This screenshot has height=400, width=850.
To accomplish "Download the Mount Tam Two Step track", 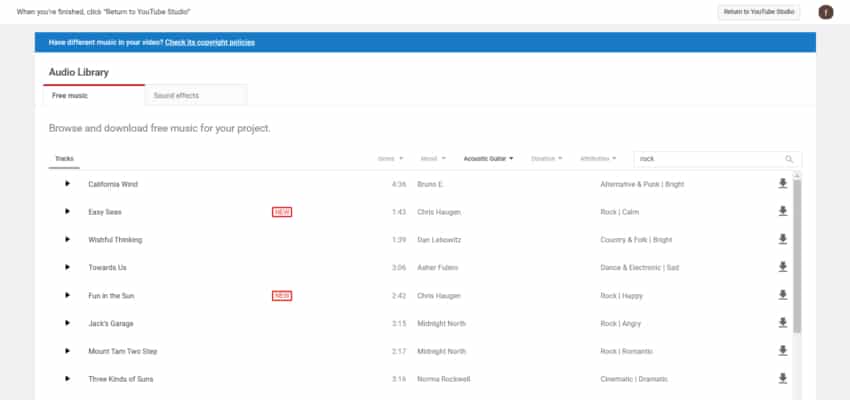I will (x=782, y=351).
